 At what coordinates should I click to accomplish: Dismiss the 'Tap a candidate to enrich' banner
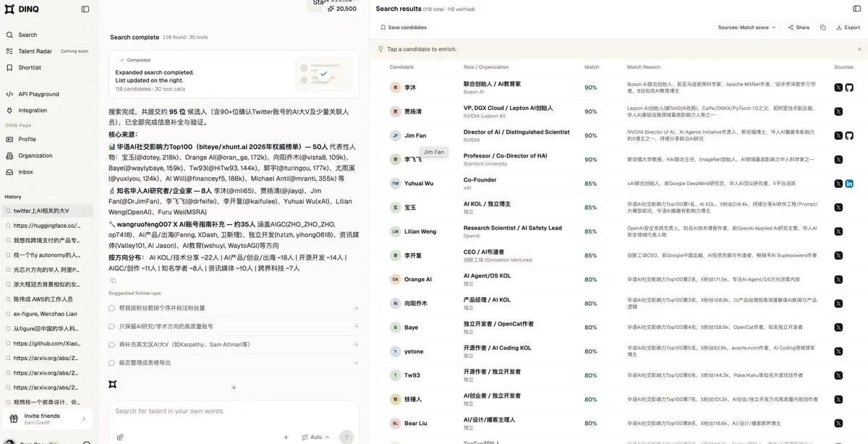click(859, 49)
